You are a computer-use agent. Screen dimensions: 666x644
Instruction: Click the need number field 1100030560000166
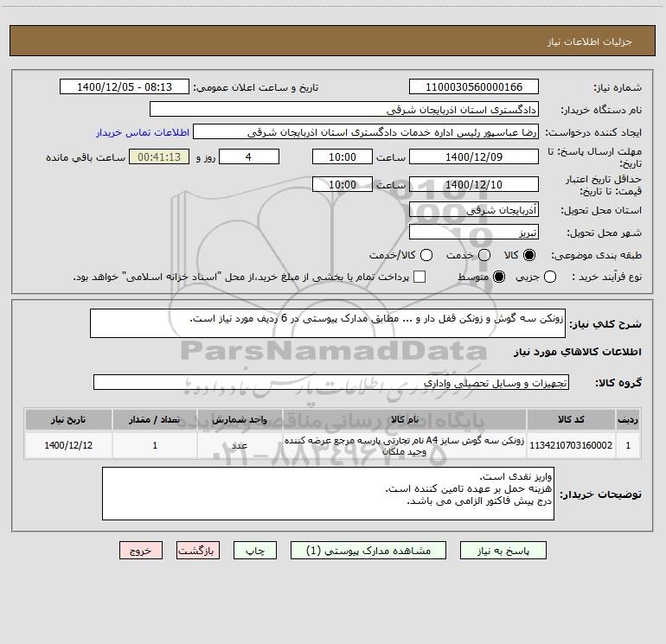click(x=474, y=87)
